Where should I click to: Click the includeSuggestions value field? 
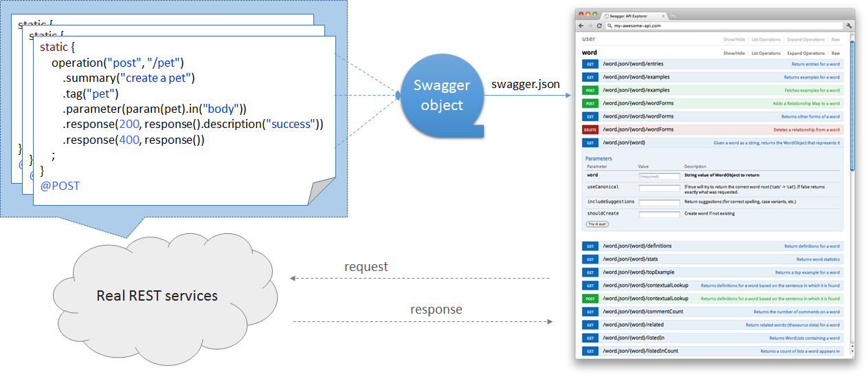[x=659, y=202]
